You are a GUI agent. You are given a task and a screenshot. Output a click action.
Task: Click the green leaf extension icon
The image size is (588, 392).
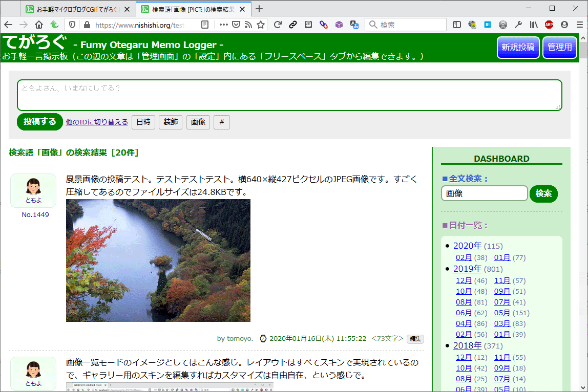54,25
